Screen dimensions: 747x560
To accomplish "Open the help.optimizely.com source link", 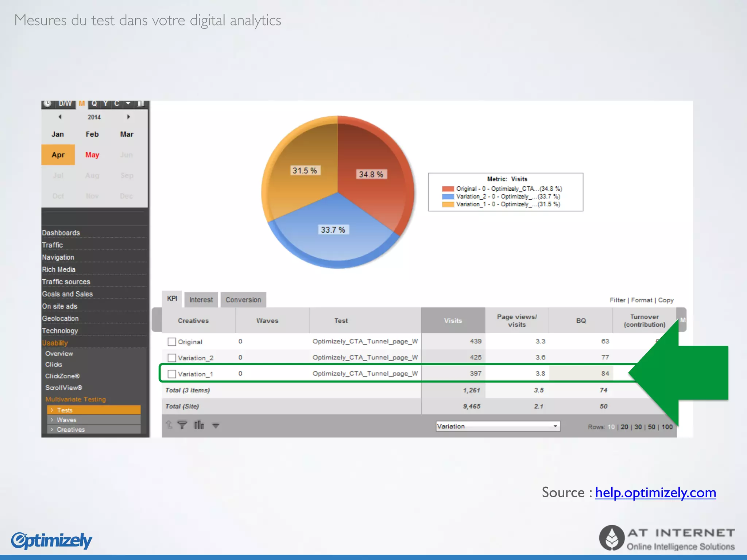I will click(655, 493).
